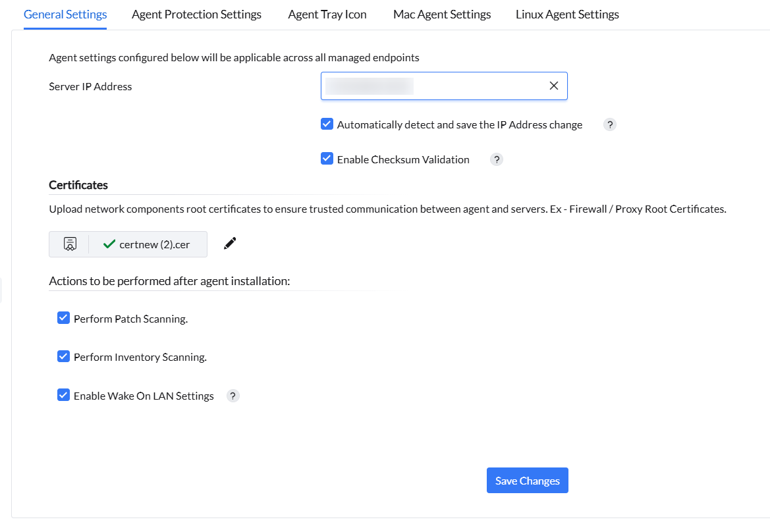
Task: Edit the uploaded certificate with pencil icon
Action: (230, 244)
